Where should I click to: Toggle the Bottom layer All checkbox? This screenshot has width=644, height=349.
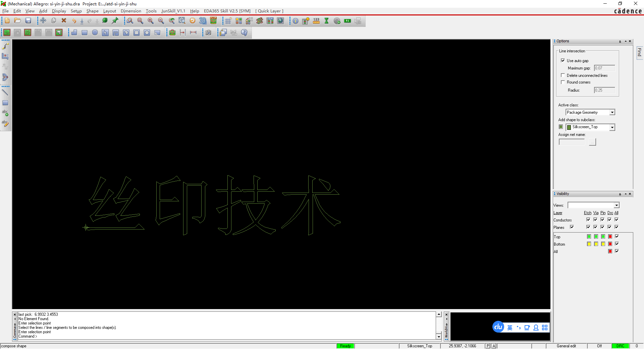click(x=617, y=244)
